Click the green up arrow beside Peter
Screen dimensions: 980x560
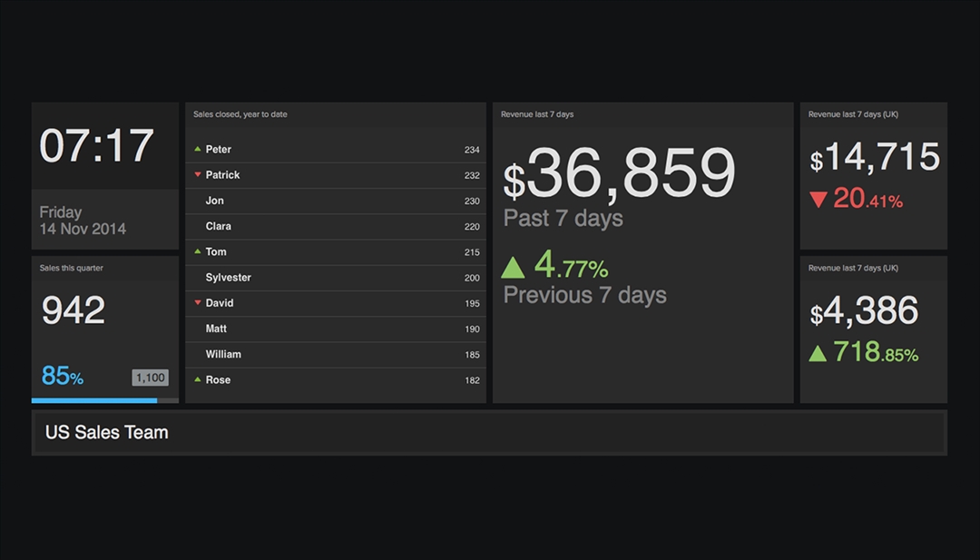click(197, 149)
